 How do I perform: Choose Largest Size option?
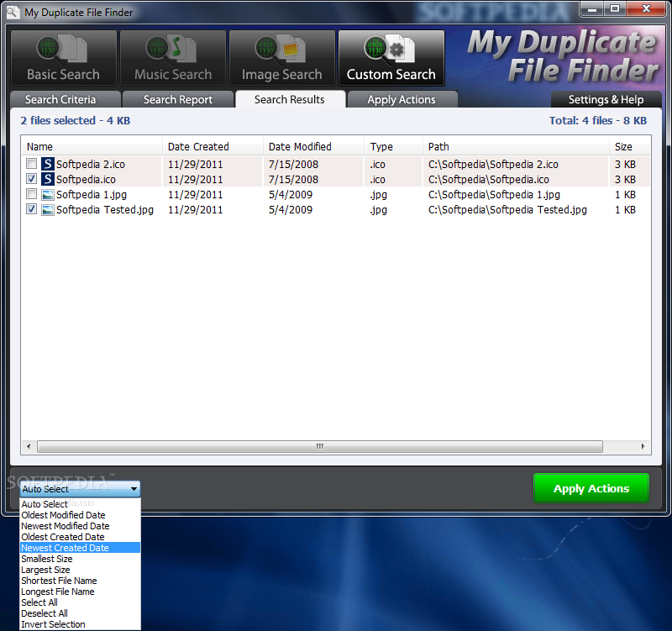tap(80, 570)
